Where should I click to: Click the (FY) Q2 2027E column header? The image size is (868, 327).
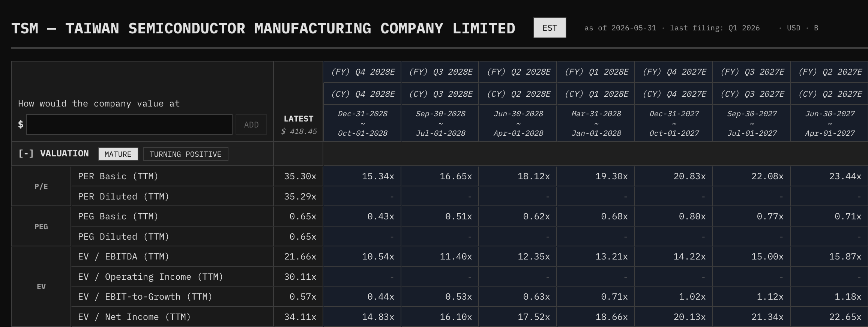(830, 72)
